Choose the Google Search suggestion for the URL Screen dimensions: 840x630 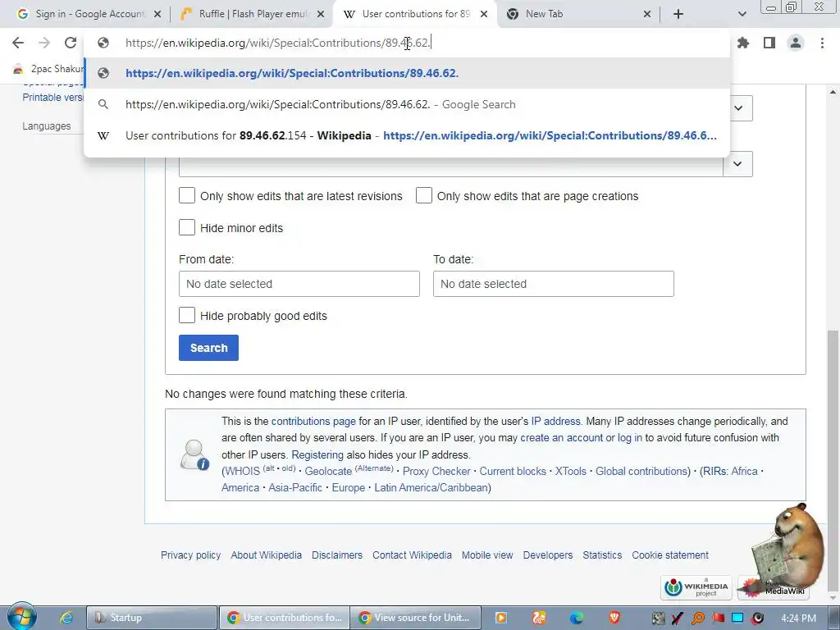click(x=407, y=104)
